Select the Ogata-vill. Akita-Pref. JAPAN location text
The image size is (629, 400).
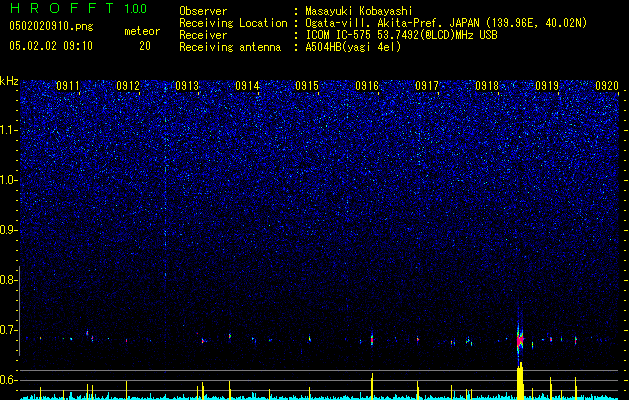pyautogui.click(x=446, y=23)
